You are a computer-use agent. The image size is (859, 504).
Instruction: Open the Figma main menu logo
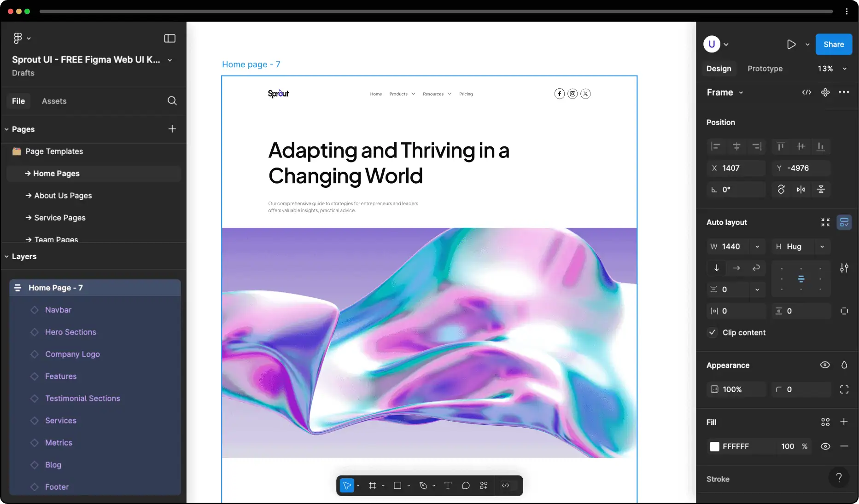tap(18, 38)
